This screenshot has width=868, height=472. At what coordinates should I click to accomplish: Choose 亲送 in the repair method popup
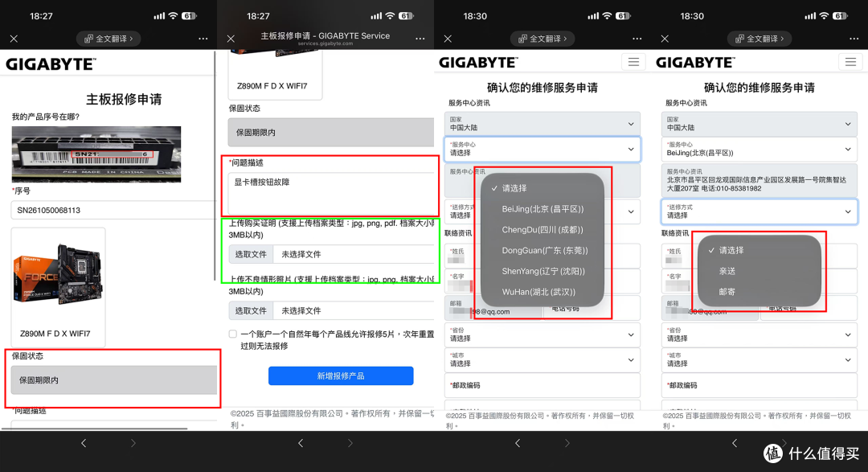click(759, 271)
